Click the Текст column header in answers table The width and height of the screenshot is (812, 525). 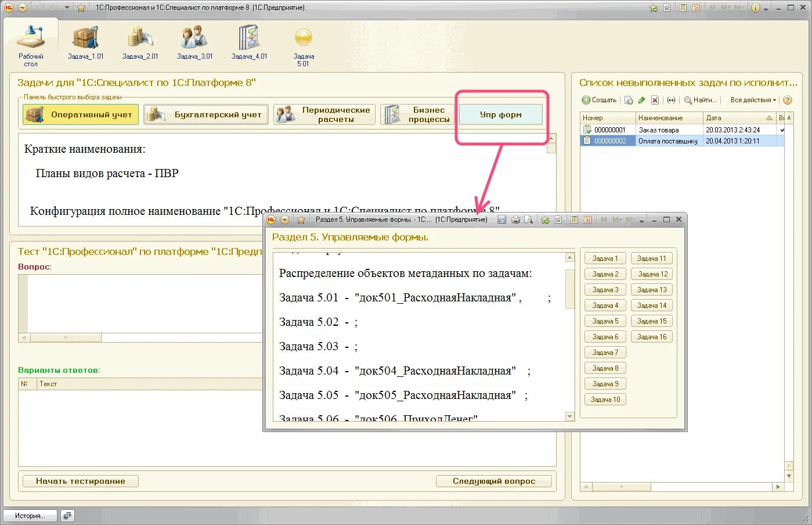point(149,383)
